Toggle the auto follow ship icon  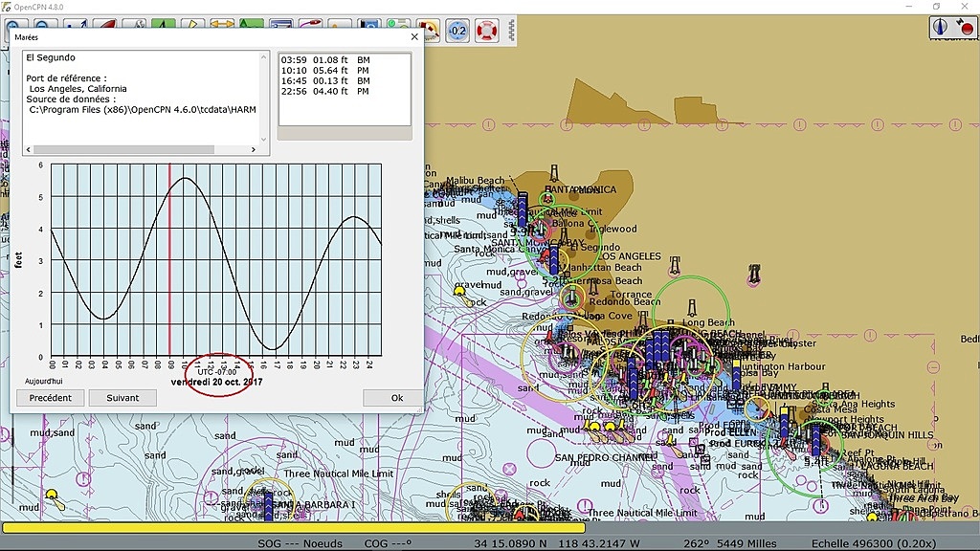point(105,26)
